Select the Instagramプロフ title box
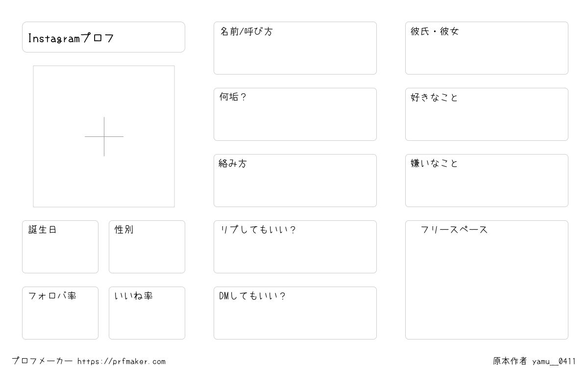The height and width of the screenshot is (368, 588). click(103, 37)
